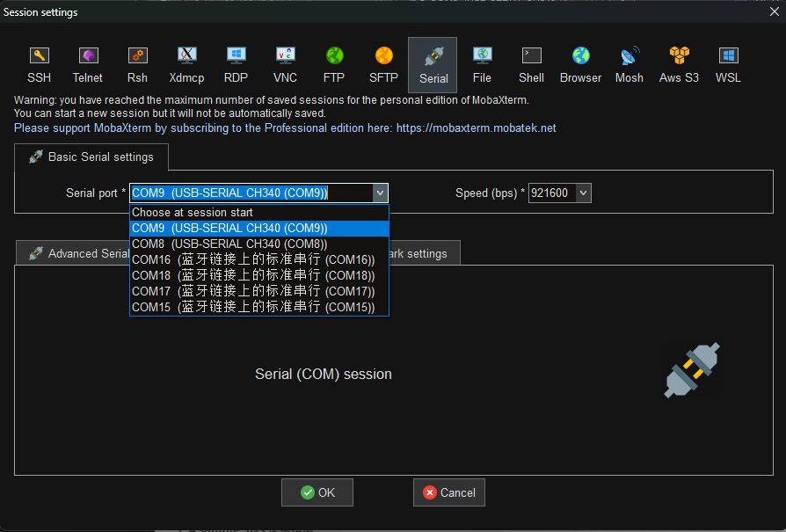Choose the Telnet session type
This screenshot has height=532, width=786.
(88, 65)
